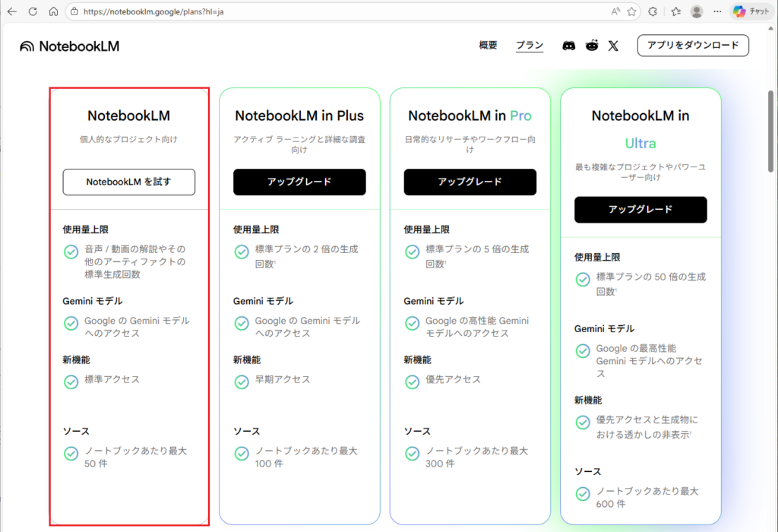Open browser settings ellipsis menu
The height and width of the screenshot is (532, 778).
pos(716,11)
